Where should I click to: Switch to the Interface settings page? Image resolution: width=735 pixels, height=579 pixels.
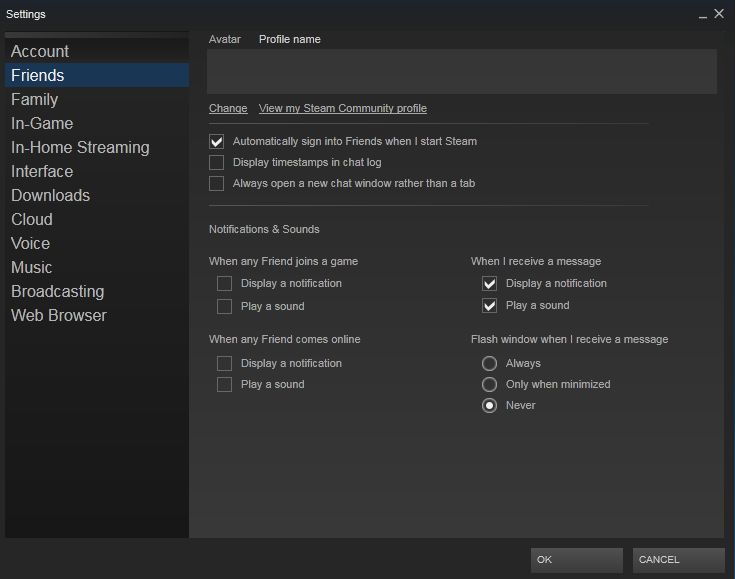point(42,171)
